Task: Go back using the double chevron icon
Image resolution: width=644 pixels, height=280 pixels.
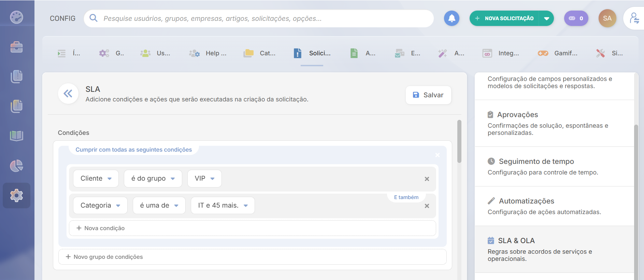Action: (x=68, y=94)
